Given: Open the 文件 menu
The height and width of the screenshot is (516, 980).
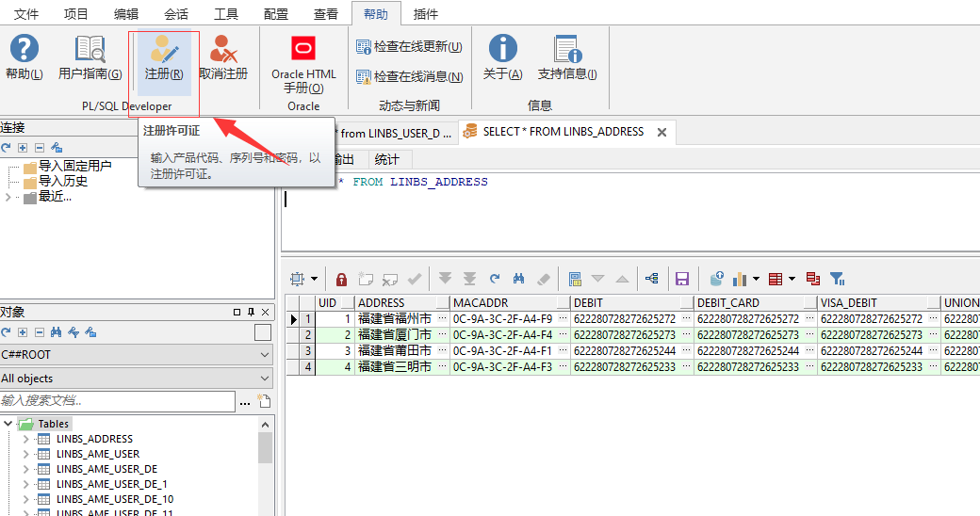Looking at the screenshot, I should click(25, 14).
